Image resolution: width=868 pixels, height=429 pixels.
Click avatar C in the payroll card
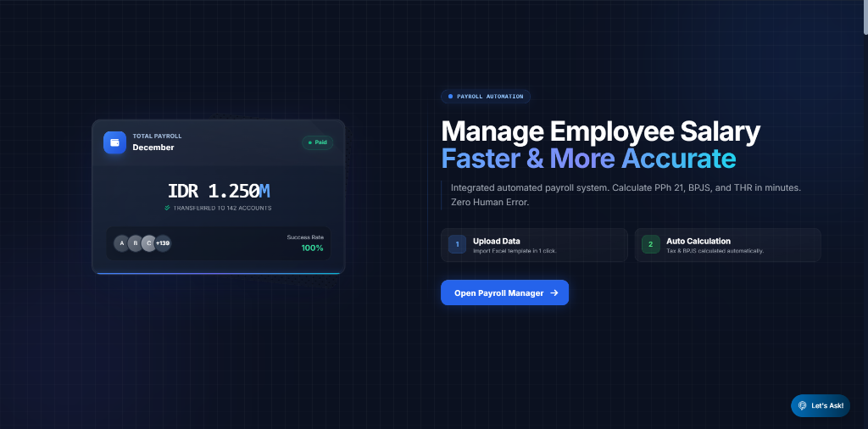tap(149, 243)
